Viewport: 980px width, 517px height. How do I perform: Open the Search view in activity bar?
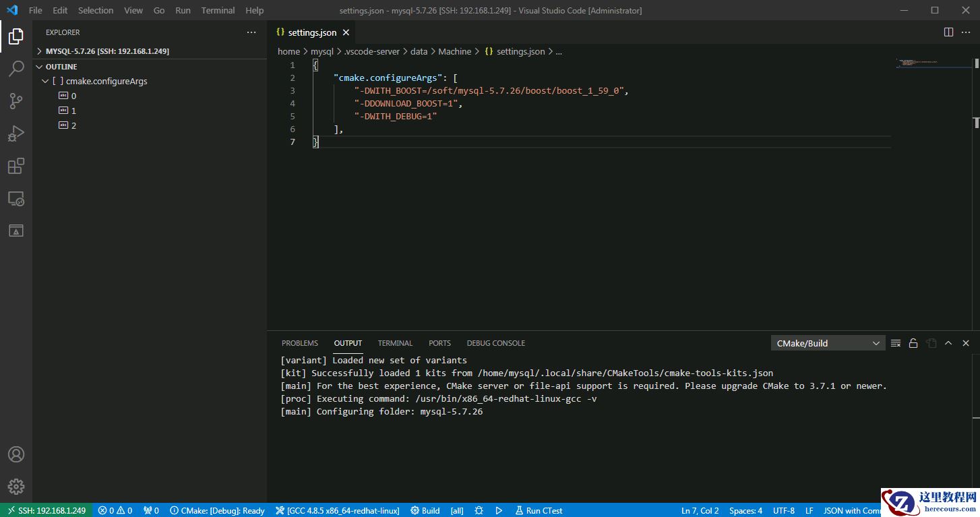point(16,68)
